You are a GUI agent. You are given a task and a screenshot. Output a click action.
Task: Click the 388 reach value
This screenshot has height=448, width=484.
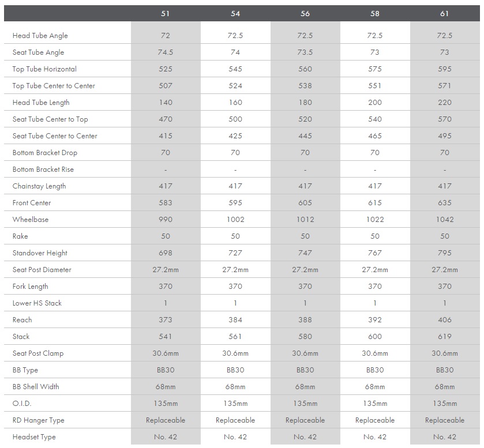pos(305,320)
